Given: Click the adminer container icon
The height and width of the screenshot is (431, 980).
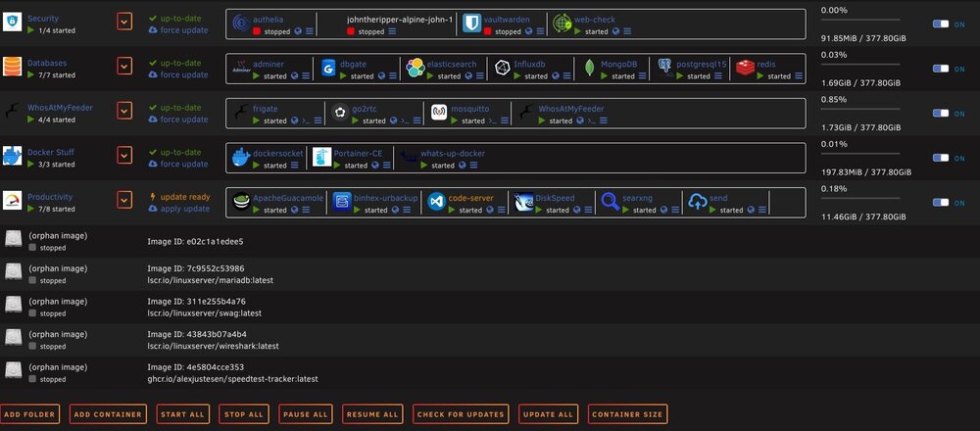Looking at the screenshot, I should (x=241, y=69).
